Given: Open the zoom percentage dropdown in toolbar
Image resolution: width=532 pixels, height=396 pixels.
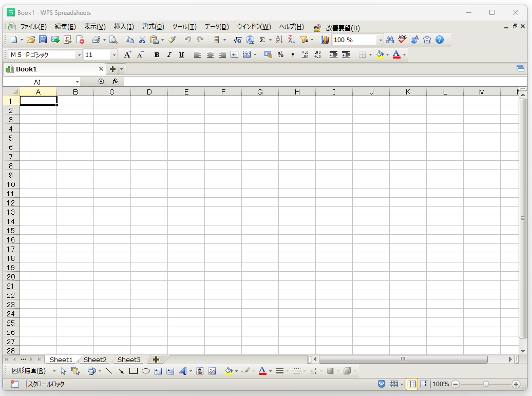Looking at the screenshot, I should tap(381, 40).
